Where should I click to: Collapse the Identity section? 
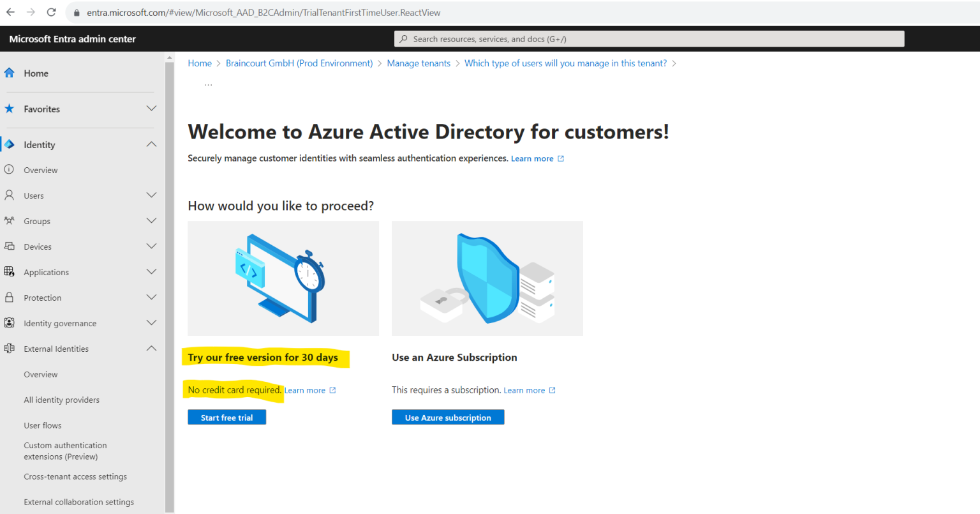click(x=151, y=144)
